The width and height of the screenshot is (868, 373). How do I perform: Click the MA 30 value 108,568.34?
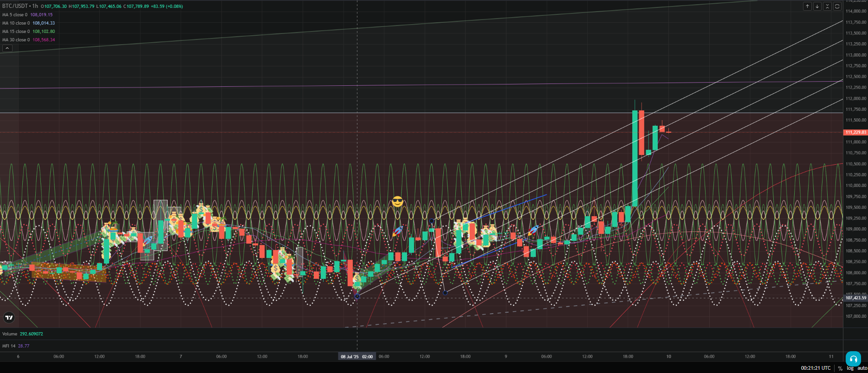pyautogui.click(x=44, y=40)
